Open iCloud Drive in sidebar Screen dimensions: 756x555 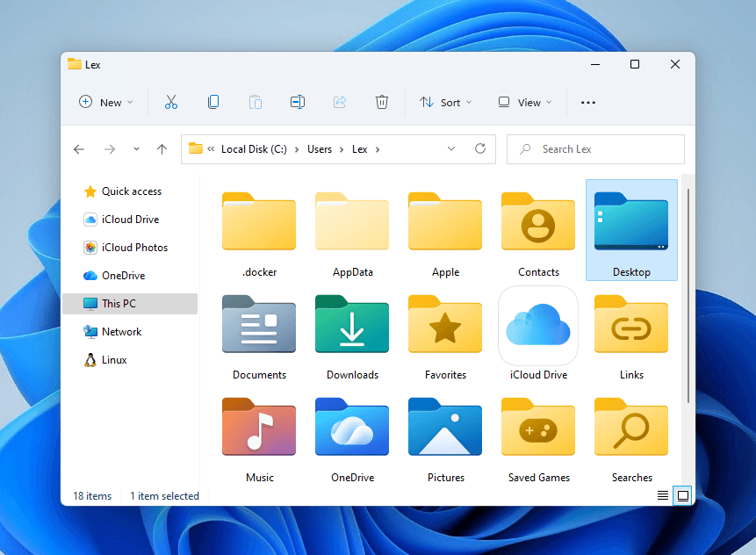tap(130, 220)
